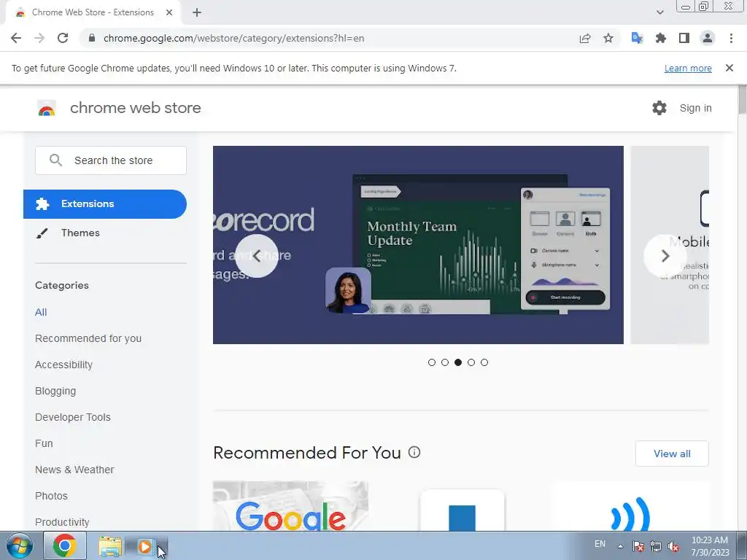
Task: Open the Google extension card
Action: tap(290, 506)
